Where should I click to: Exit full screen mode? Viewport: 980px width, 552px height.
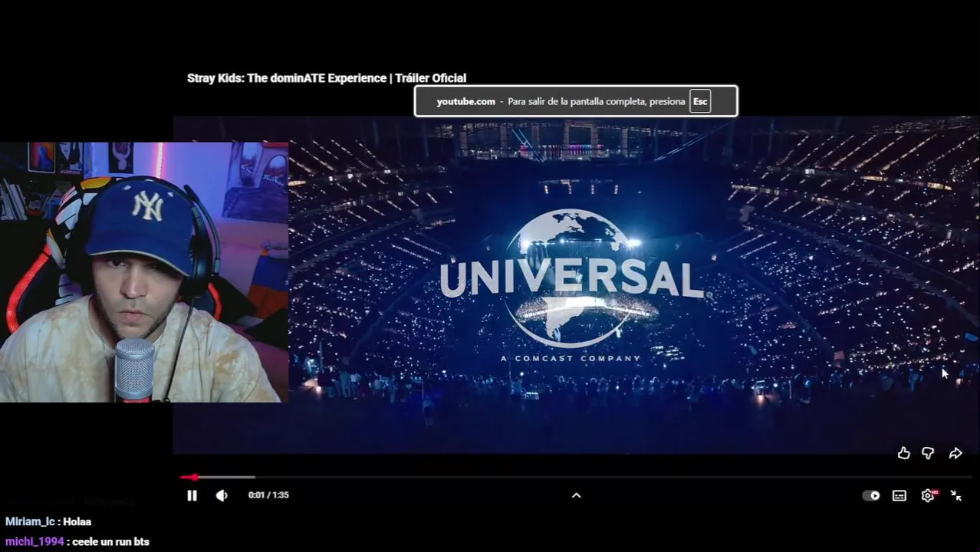(x=956, y=495)
